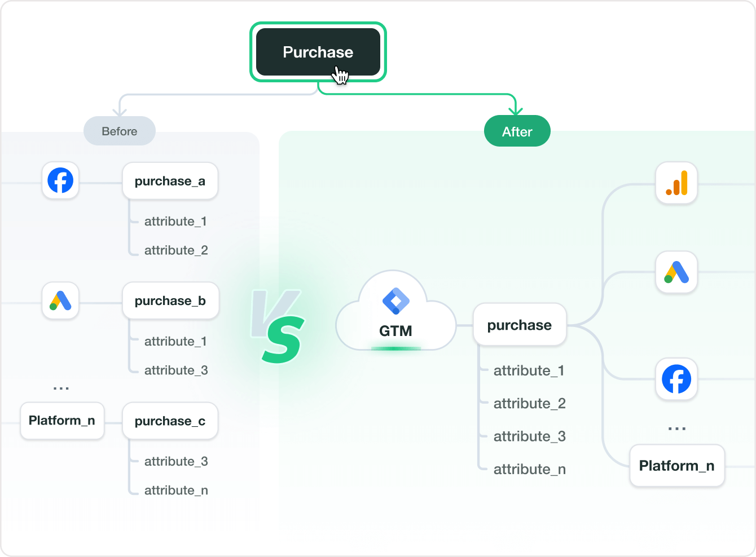
Task: Click the purchase_c event node
Action: pos(170,421)
